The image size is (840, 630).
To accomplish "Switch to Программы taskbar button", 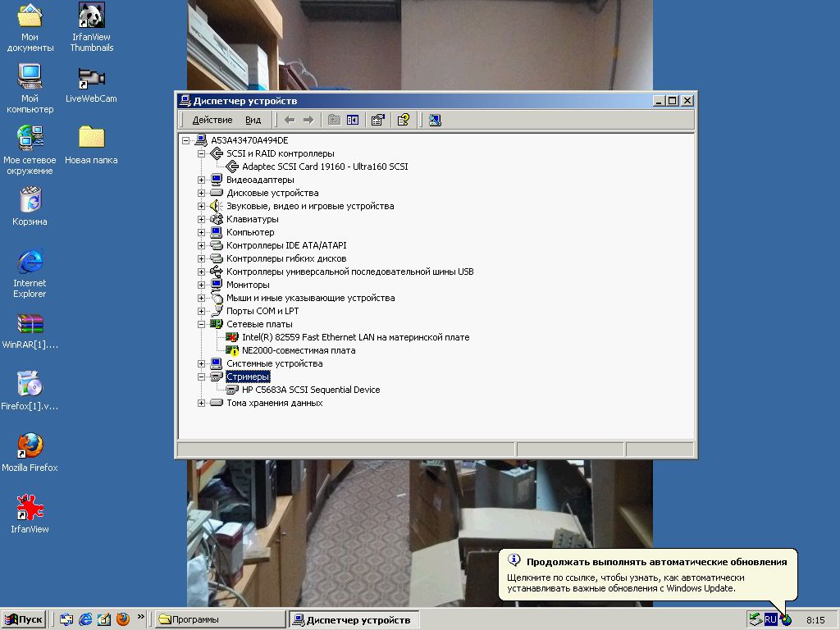I will (221, 620).
